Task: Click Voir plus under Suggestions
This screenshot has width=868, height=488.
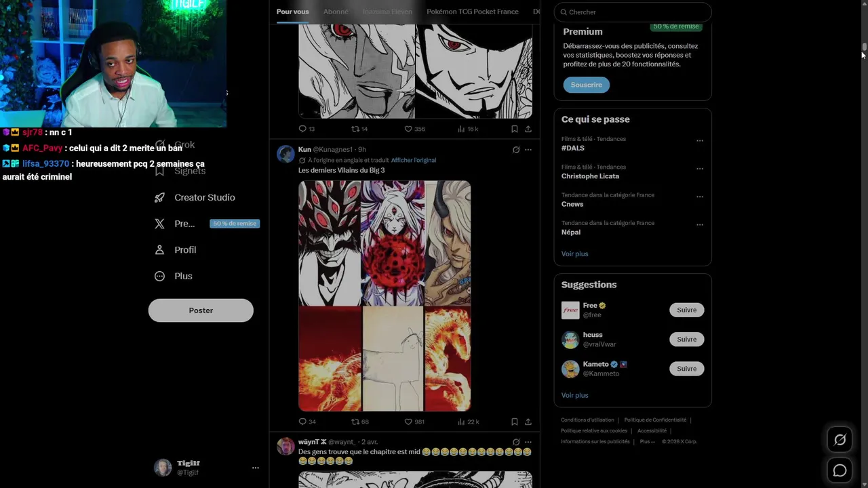Action: [x=575, y=395]
